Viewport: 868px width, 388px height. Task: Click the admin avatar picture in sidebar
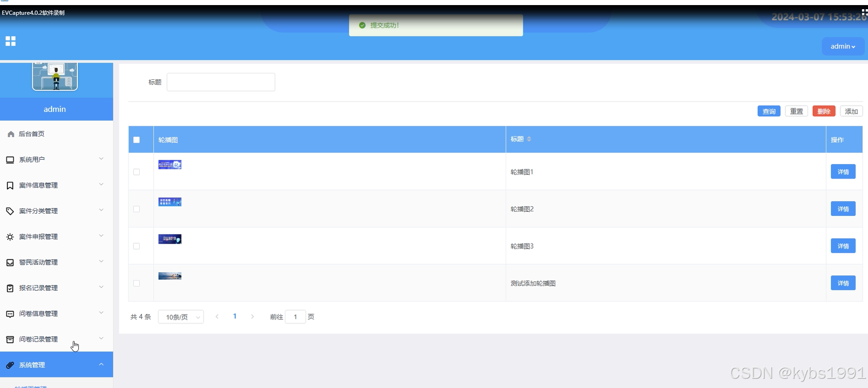coord(55,77)
